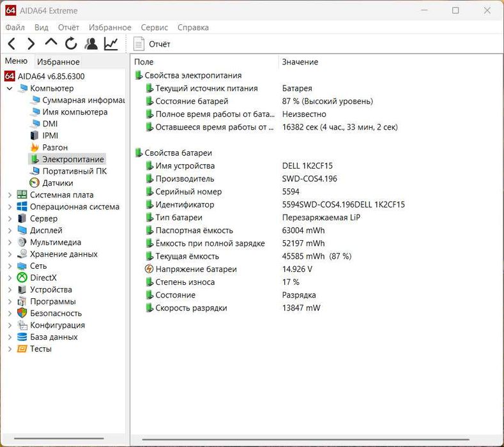Click the DirectX Xbox icon
The height and width of the screenshot is (447, 504).
click(22, 278)
